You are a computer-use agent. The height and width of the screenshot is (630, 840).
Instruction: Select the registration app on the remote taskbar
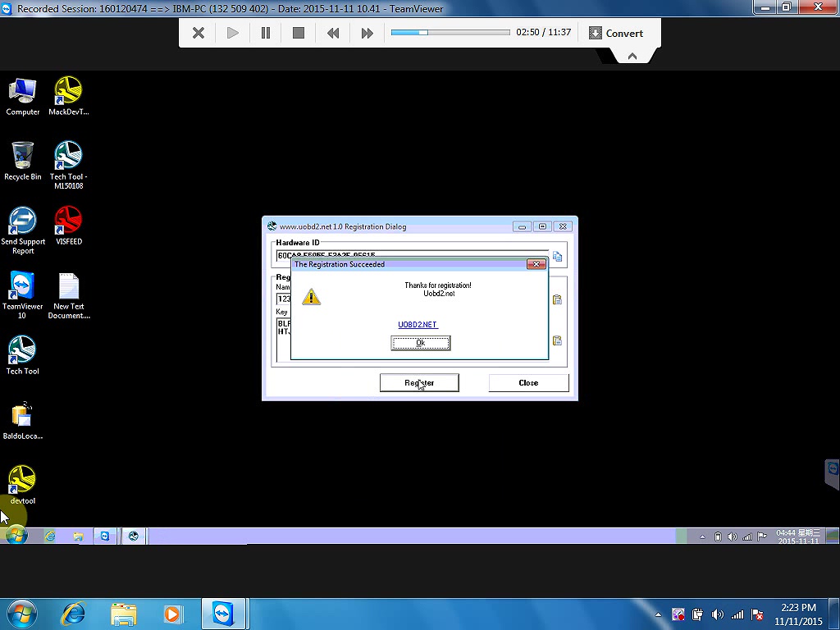134,536
